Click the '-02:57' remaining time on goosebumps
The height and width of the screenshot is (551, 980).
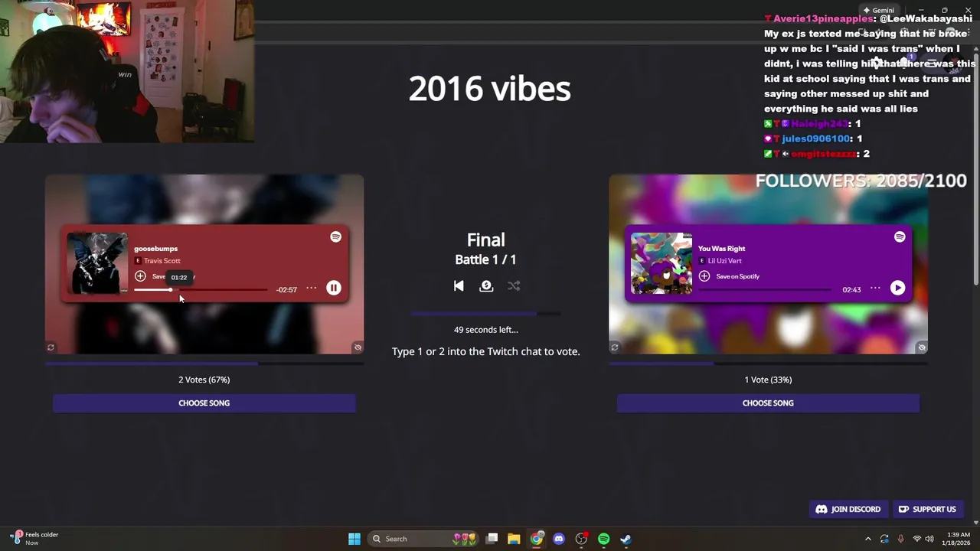point(286,290)
